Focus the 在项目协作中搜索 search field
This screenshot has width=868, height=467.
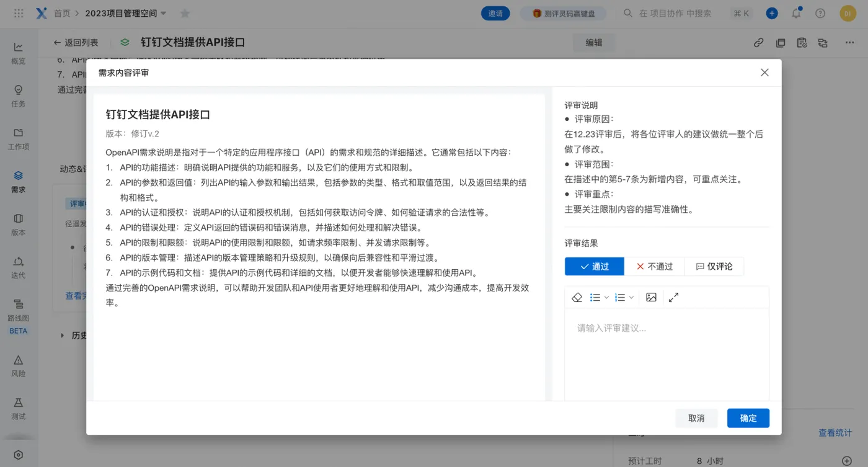pyautogui.click(x=675, y=13)
